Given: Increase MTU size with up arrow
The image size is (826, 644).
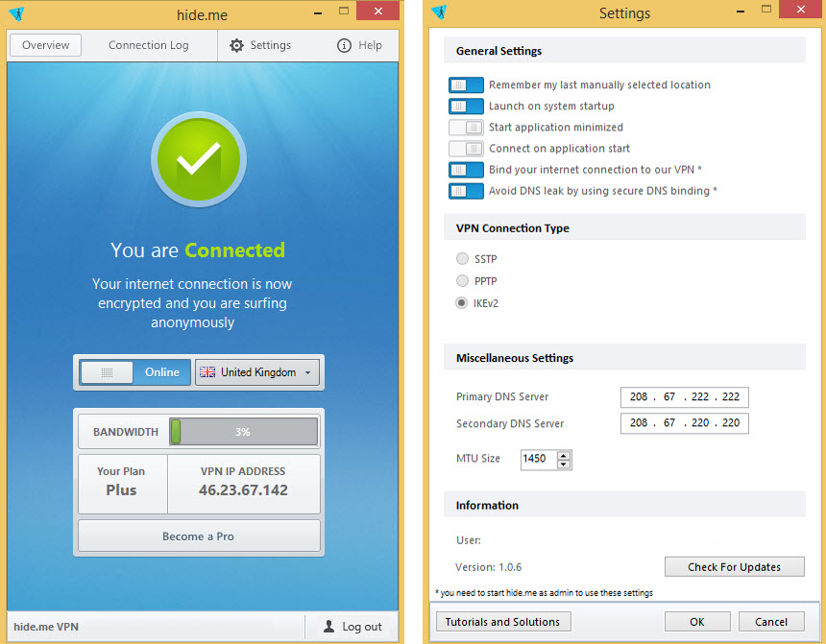Looking at the screenshot, I should point(564,456).
